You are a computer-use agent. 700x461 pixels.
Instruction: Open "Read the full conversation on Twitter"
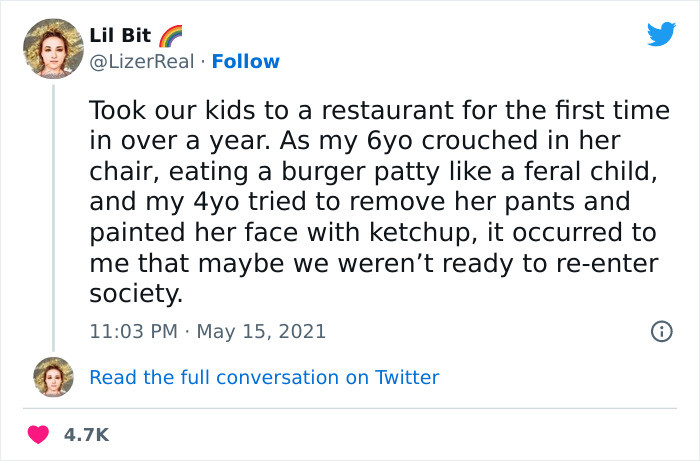point(264,377)
